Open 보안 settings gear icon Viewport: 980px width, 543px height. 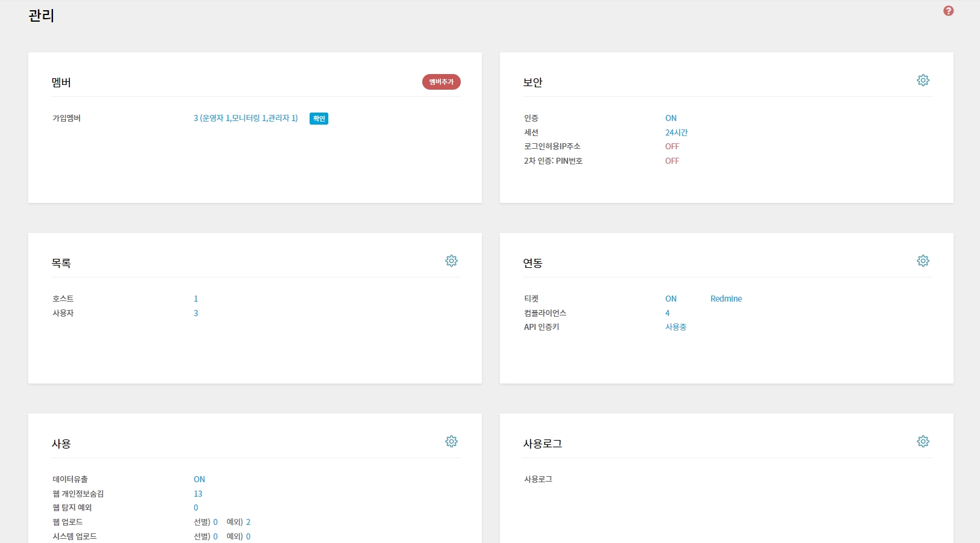[923, 80]
